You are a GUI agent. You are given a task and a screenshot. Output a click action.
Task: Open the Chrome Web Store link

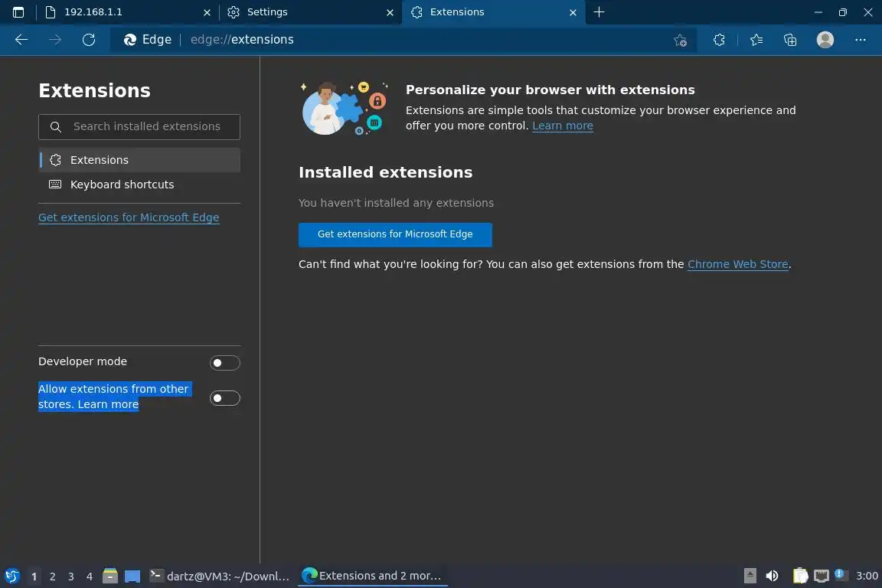point(737,264)
